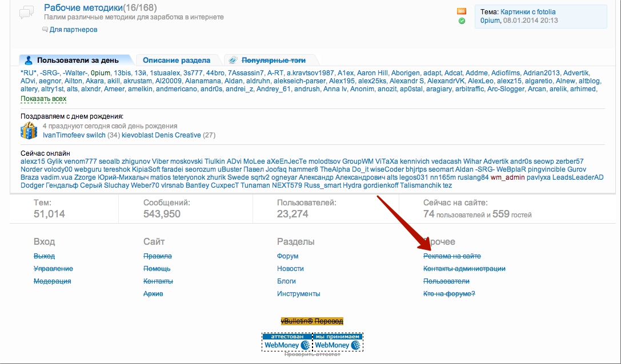621x364 pixels.
Task: Click the orange RSS feed icon
Action: click(x=462, y=11)
